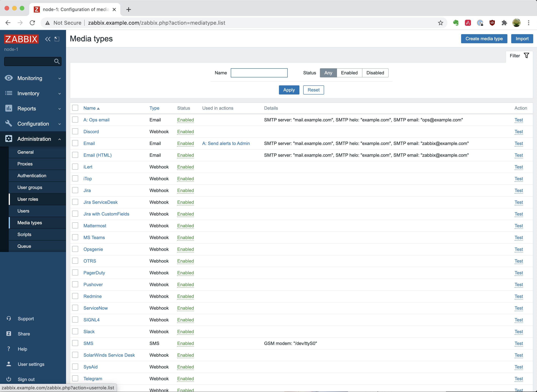Open the browser extensions puzzle icon
The height and width of the screenshot is (392, 537).
click(x=504, y=23)
